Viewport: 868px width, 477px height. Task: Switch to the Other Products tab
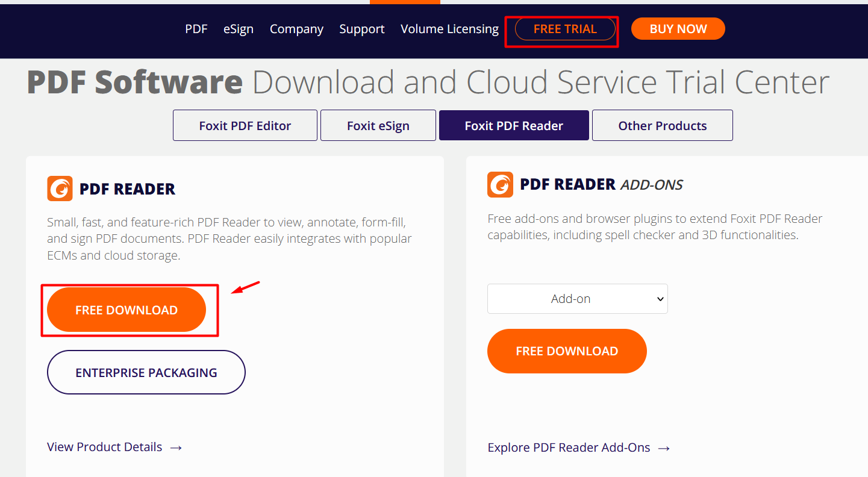coord(663,125)
